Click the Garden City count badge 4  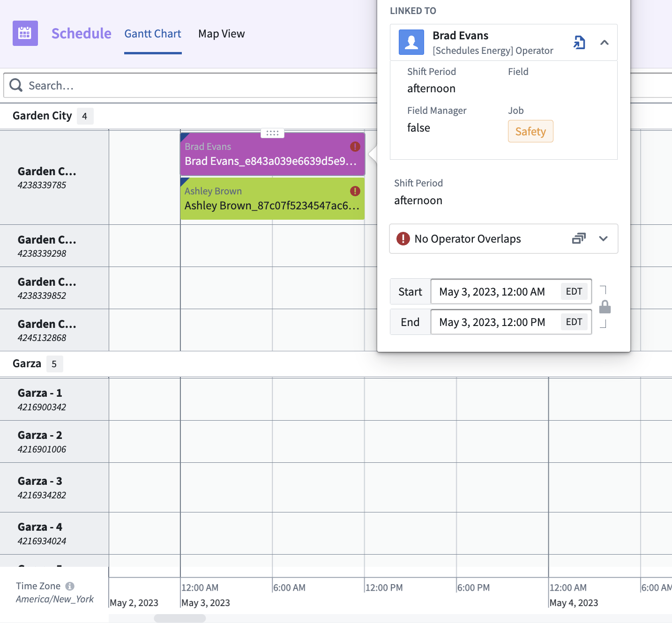point(85,116)
